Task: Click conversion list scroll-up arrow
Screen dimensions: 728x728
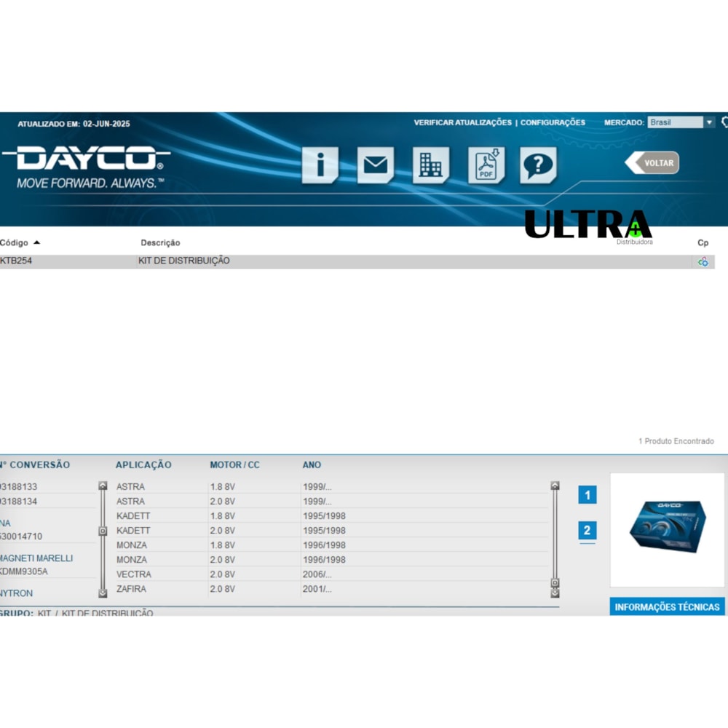Action: coord(103,486)
